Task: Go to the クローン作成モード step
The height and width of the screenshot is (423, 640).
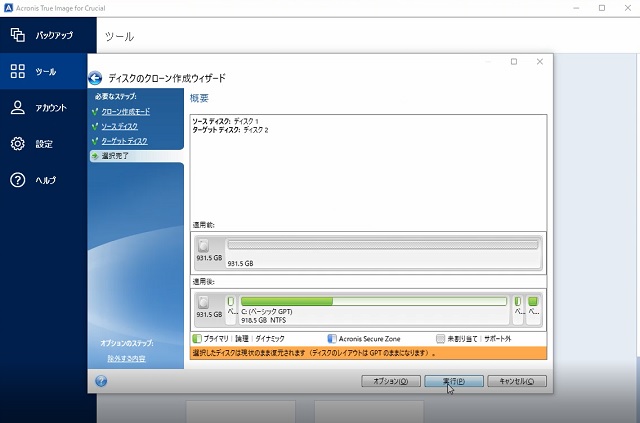Action: (x=125, y=111)
